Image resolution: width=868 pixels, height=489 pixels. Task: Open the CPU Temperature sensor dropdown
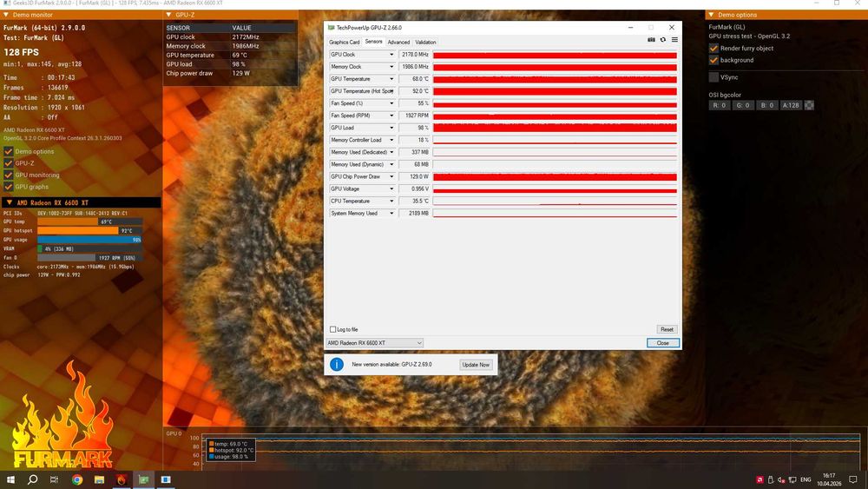(391, 201)
